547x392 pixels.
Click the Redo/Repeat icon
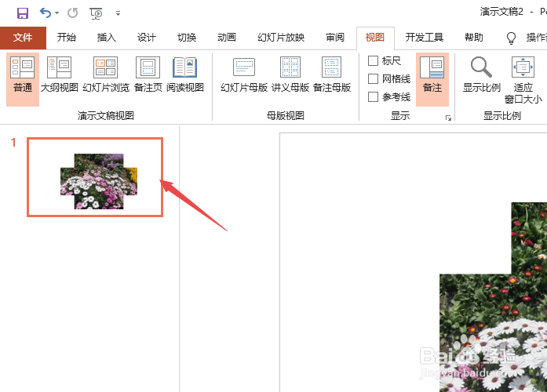pyautogui.click(x=72, y=13)
